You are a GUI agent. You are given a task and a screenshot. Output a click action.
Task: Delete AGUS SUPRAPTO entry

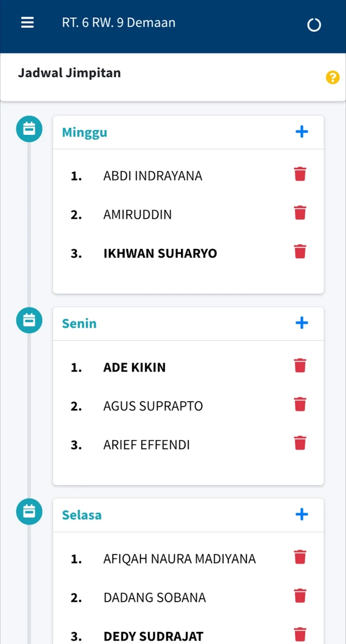pyautogui.click(x=300, y=404)
